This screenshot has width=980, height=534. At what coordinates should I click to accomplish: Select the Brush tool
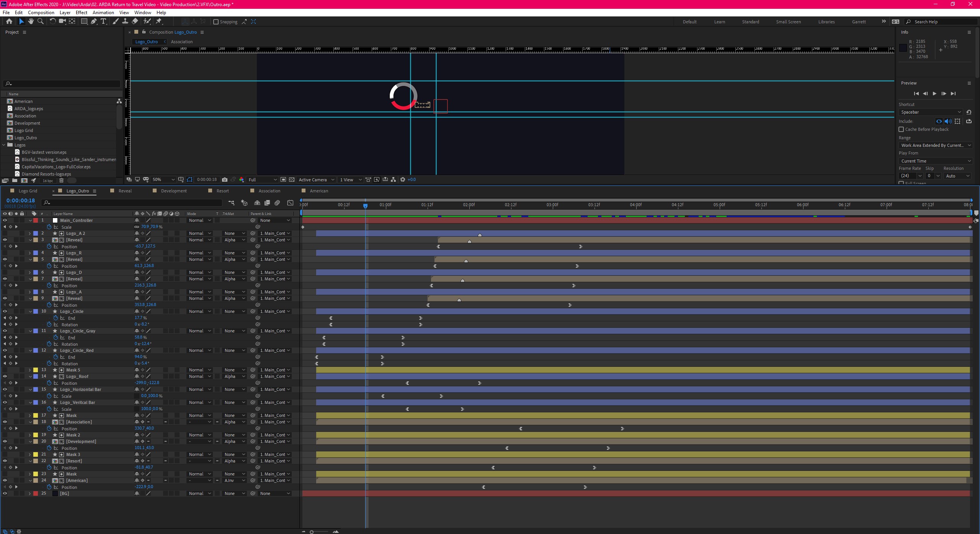coord(115,21)
